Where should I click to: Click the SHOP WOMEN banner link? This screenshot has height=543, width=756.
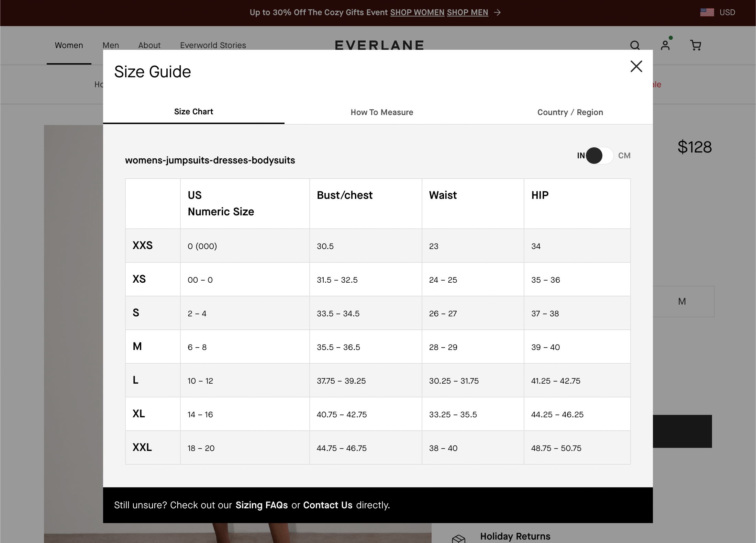(x=417, y=12)
